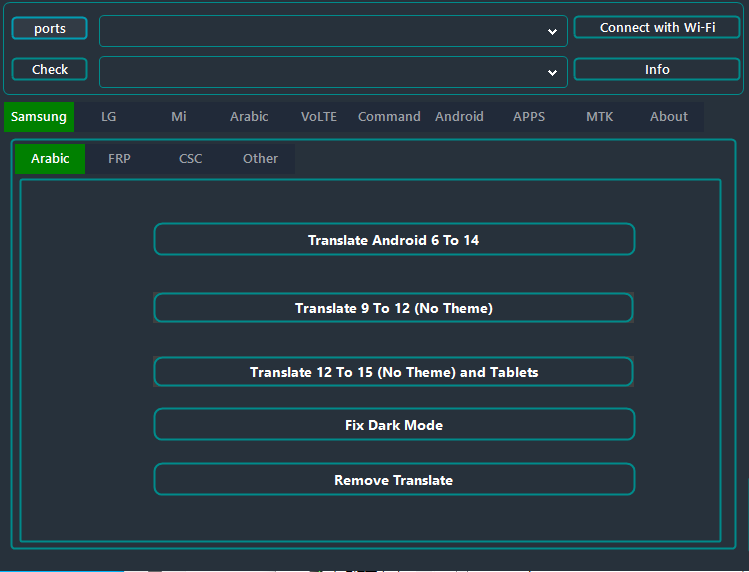Viewport: 749px width, 572px height.
Task: Open the Command tab
Action: 389,117
